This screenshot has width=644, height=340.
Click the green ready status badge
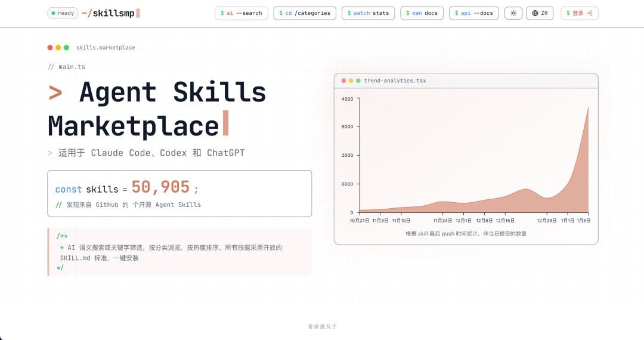click(63, 13)
